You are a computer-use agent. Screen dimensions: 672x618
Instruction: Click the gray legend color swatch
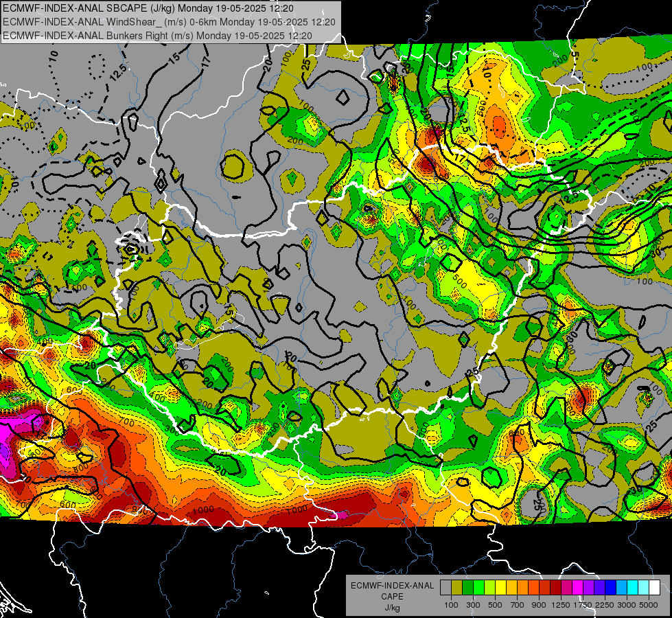coord(445,588)
